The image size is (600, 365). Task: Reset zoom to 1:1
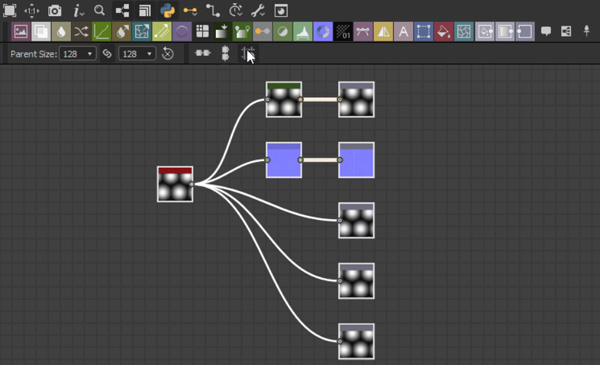pos(32,11)
